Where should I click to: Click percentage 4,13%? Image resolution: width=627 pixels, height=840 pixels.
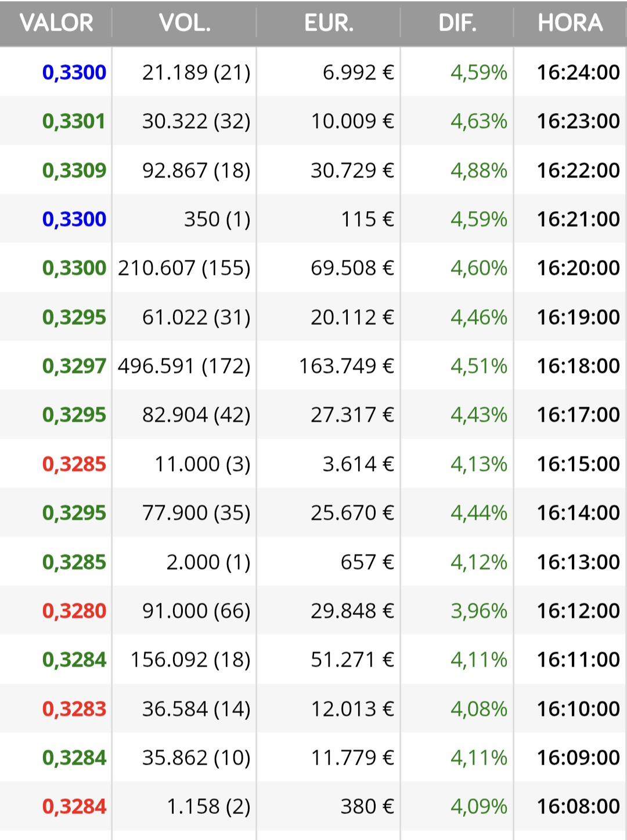coord(479,464)
